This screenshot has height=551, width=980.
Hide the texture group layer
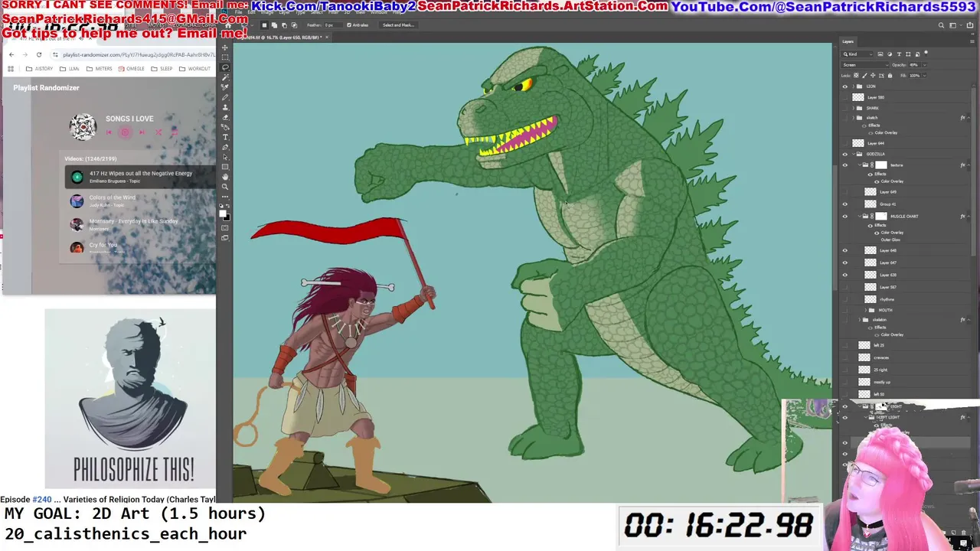(845, 165)
